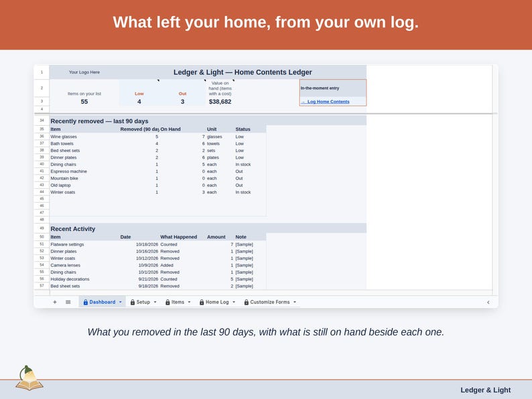Click the Recent Activity heading
Viewport: 532px width, 399px height.
click(x=72, y=229)
